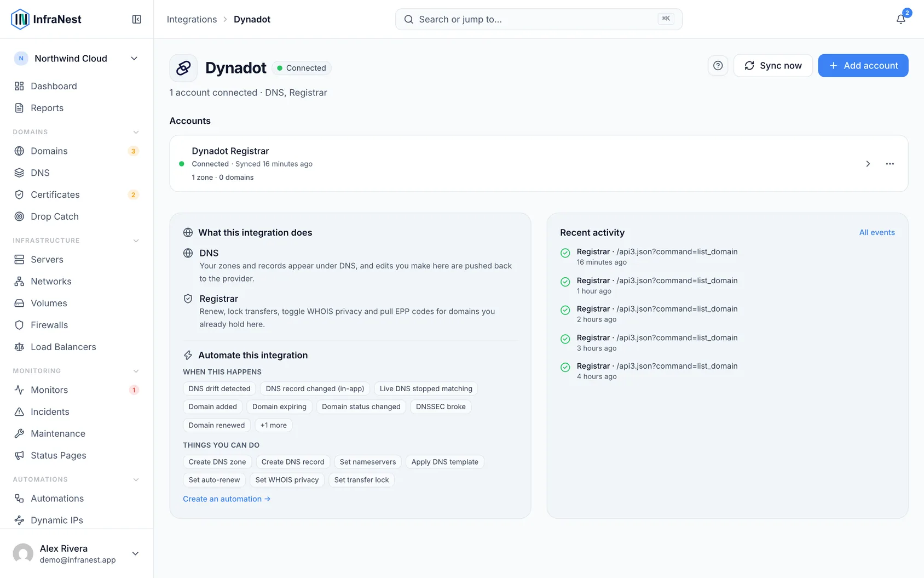Select the Domain expiring trigger chip
The width and height of the screenshot is (924, 578).
tap(280, 407)
